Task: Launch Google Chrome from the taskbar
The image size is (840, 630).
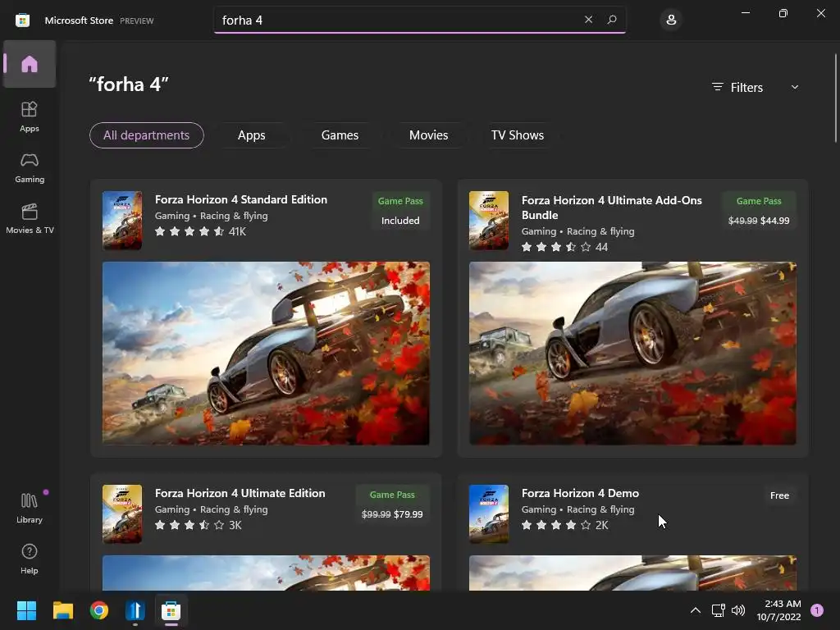Action: pyautogui.click(x=99, y=610)
